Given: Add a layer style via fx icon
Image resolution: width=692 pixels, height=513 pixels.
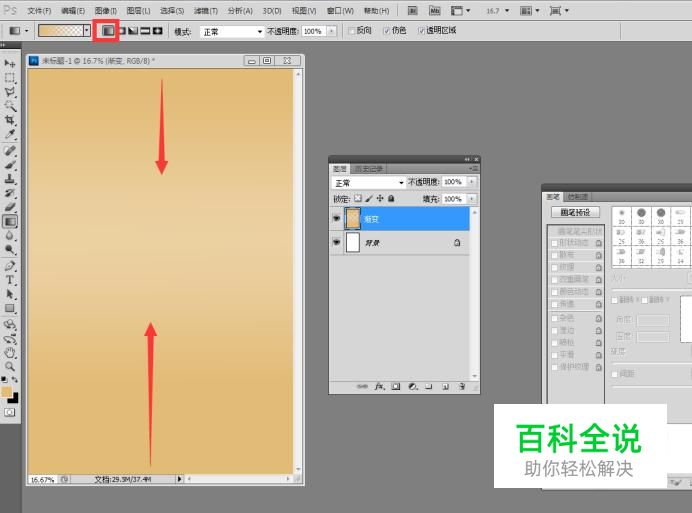Looking at the screenshot, I should 379,387.
